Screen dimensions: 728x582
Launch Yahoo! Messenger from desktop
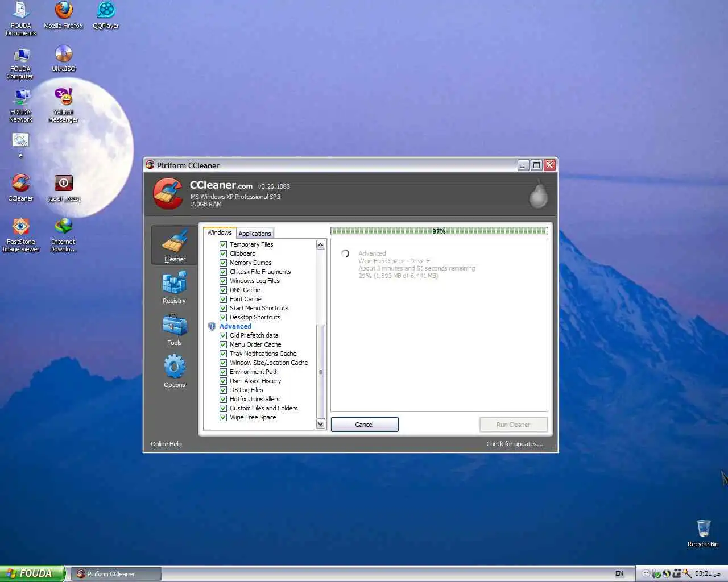coord(63,106)
